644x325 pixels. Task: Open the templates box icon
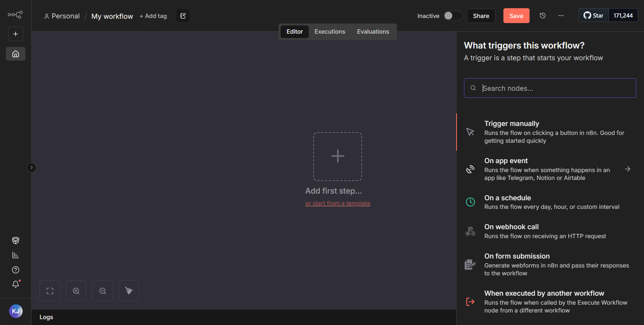click(x=16, y=240)
